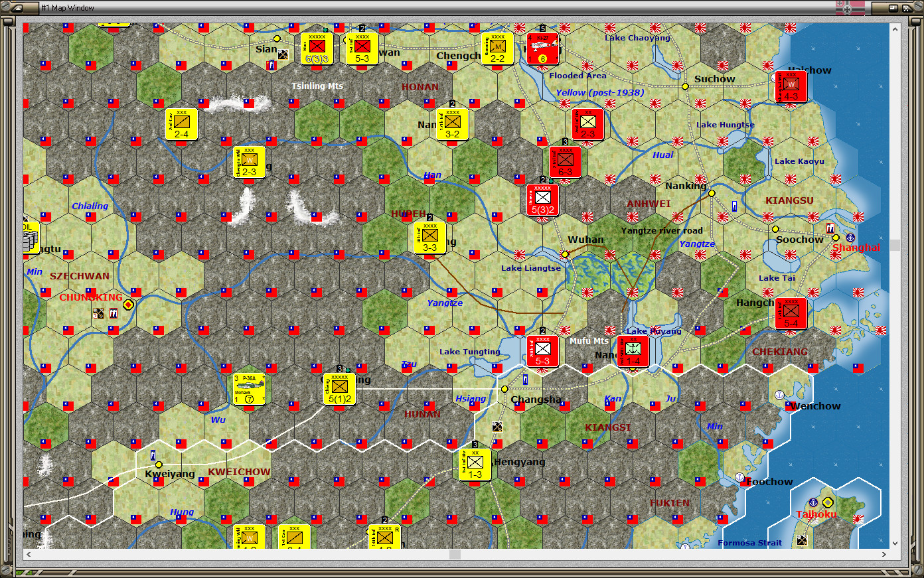
Task: Click the vertical scrollbar up arrow
Action: coord(895,29)
